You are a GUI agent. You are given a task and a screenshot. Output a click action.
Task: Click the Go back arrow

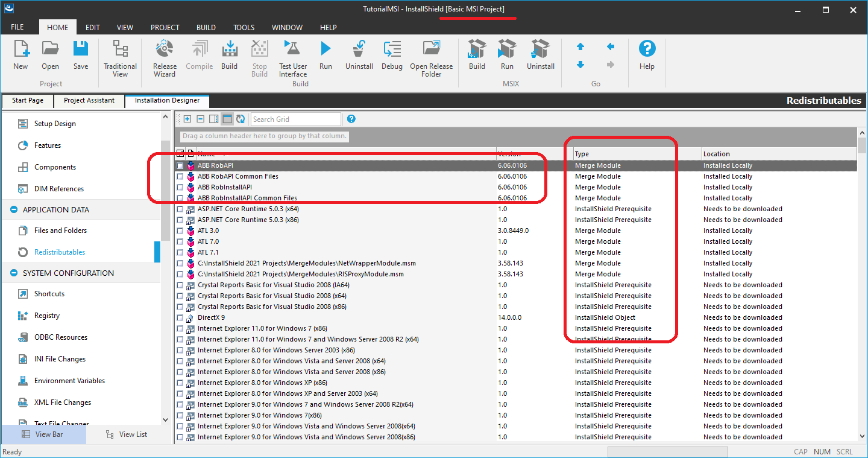pos(611,46)
